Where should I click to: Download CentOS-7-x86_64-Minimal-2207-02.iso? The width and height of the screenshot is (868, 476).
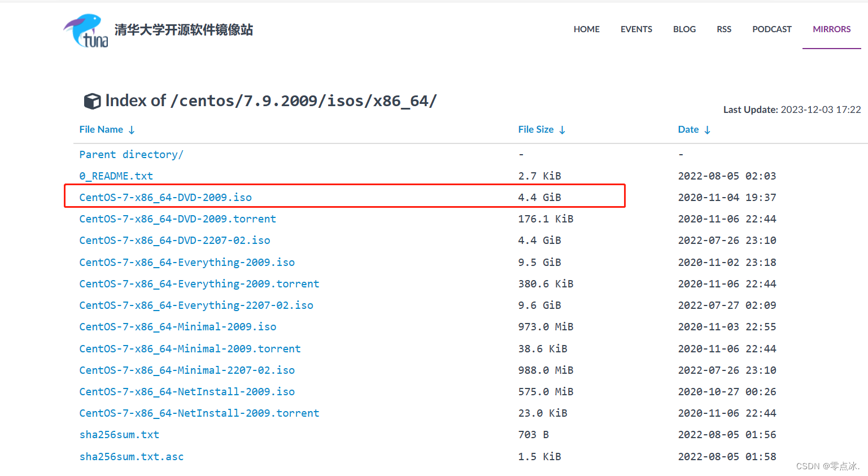[x=187, y=370]
